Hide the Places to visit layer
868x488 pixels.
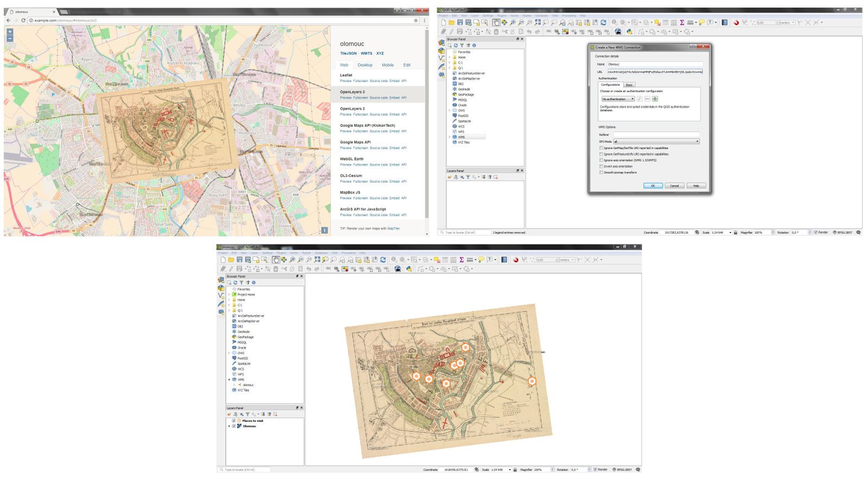coord(234,421)
